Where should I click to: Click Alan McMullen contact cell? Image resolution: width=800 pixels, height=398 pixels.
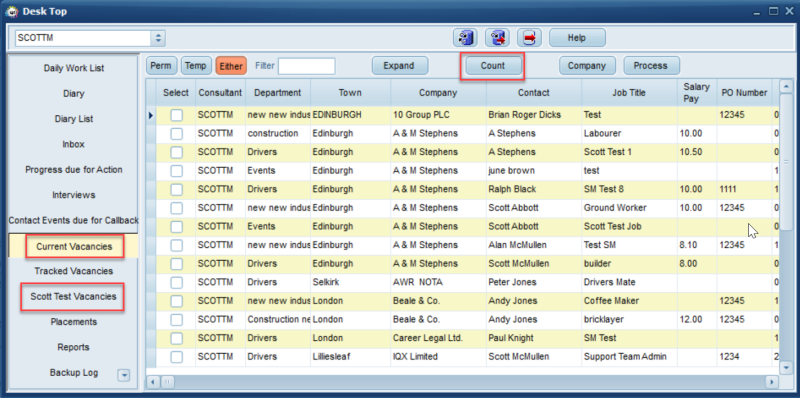[534, 245]
